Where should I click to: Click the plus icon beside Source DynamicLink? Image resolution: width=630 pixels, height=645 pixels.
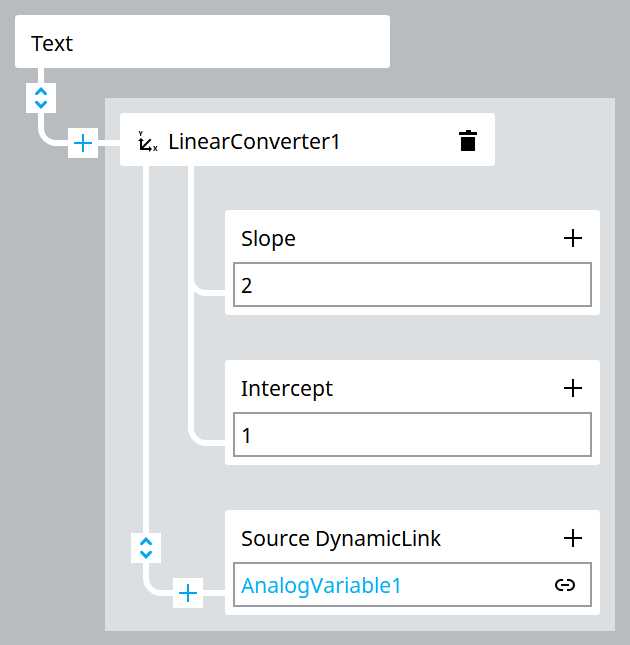(x=572, y=538)
